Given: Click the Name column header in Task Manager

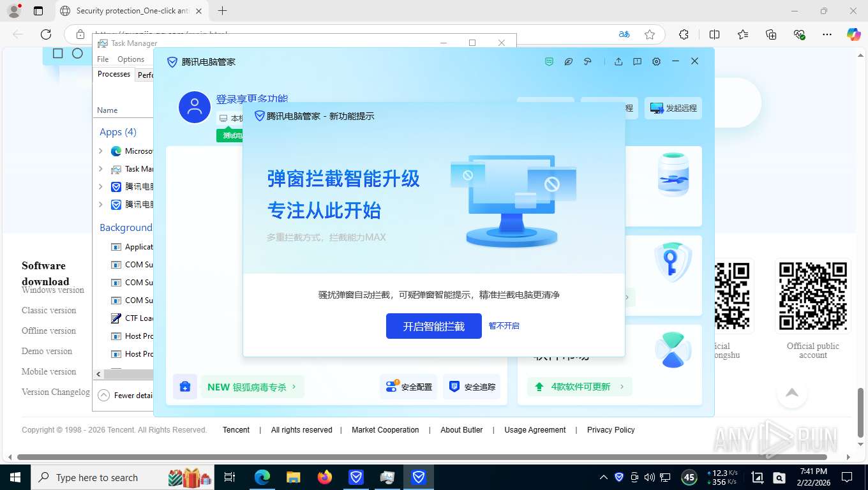Looking at the screenshot, I should click(x=107, y=110).
